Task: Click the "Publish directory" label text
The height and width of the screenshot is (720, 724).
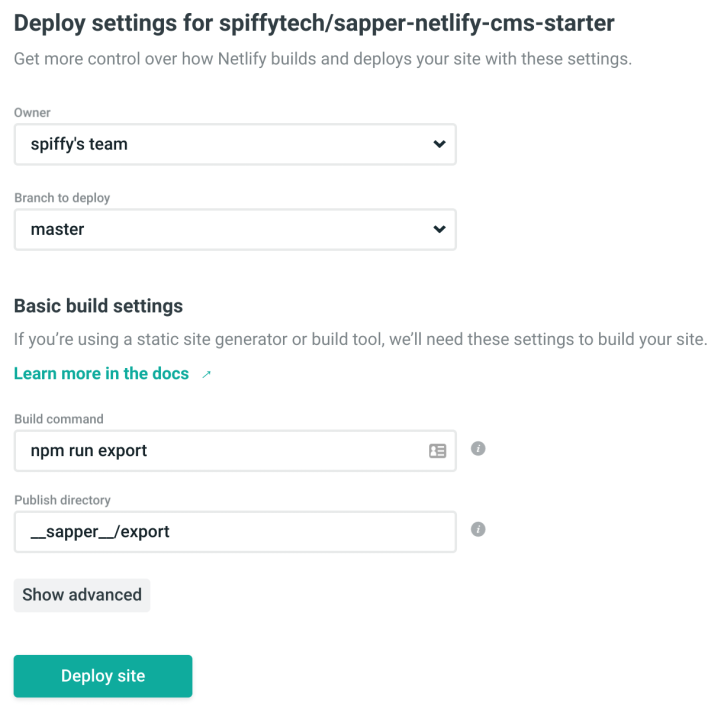Action: (x=62, y=500)
